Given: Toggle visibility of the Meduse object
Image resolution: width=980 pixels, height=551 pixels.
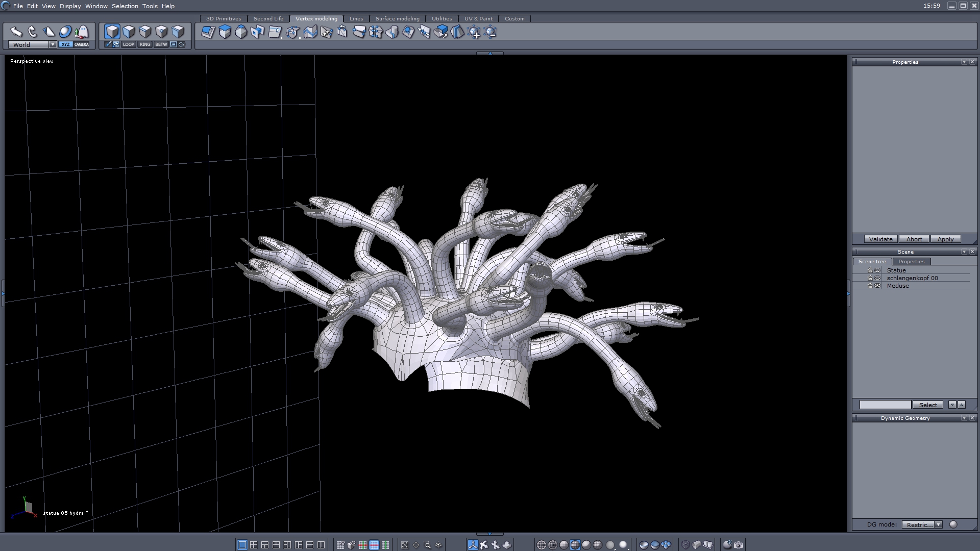Looking at the screenshot, I should 877,286.
